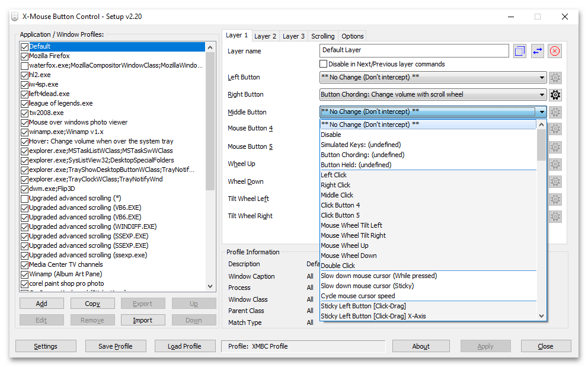Screen dimensions: 588x367
Task: Click the bottom Close button
Action: pyautogui.click(x=546, y=346)
